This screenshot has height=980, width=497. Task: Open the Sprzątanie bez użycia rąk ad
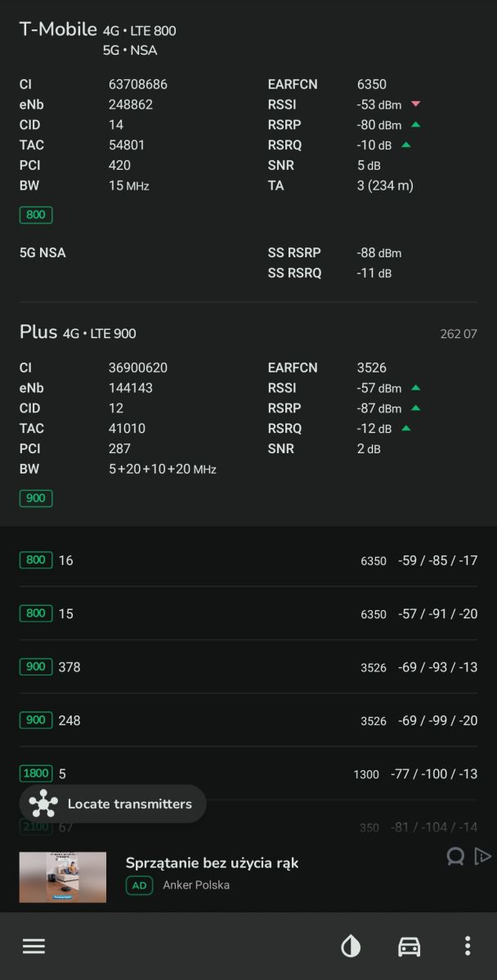pos(212,862)
